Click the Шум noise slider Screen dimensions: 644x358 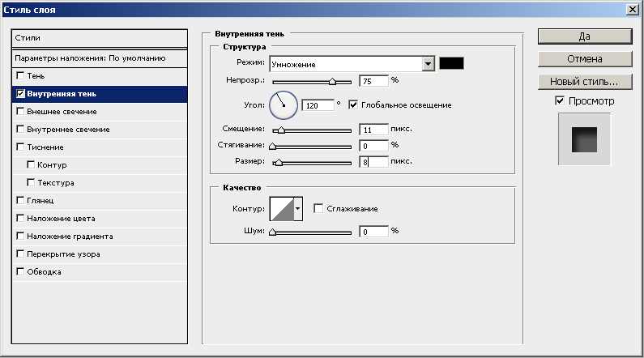click(x=311, y=232)
